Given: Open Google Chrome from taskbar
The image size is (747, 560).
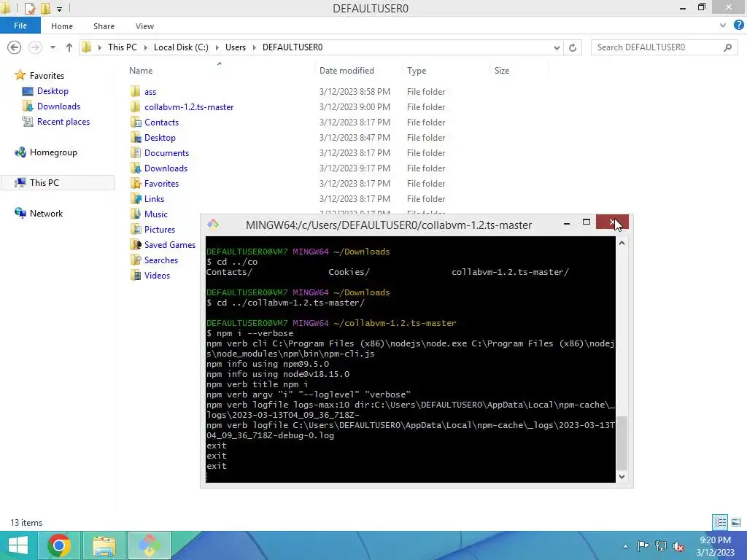Looking at the screenshot, I should pos(58,545).
